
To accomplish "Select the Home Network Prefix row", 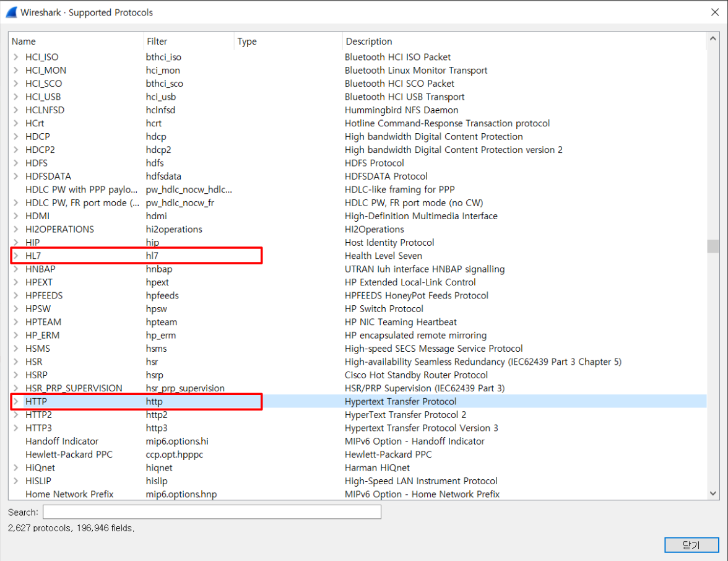I will point(358,494).
